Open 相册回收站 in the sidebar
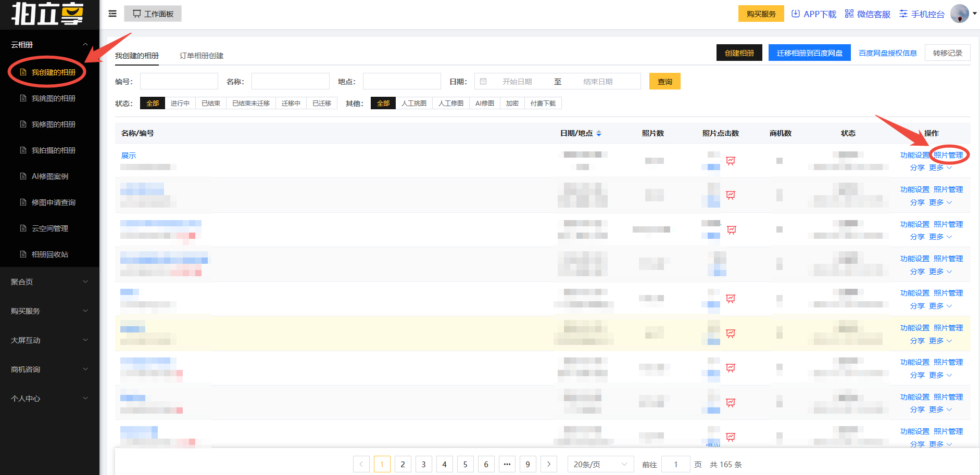The height and width of the screenshot is (475, 980). (x=50, y=254)
